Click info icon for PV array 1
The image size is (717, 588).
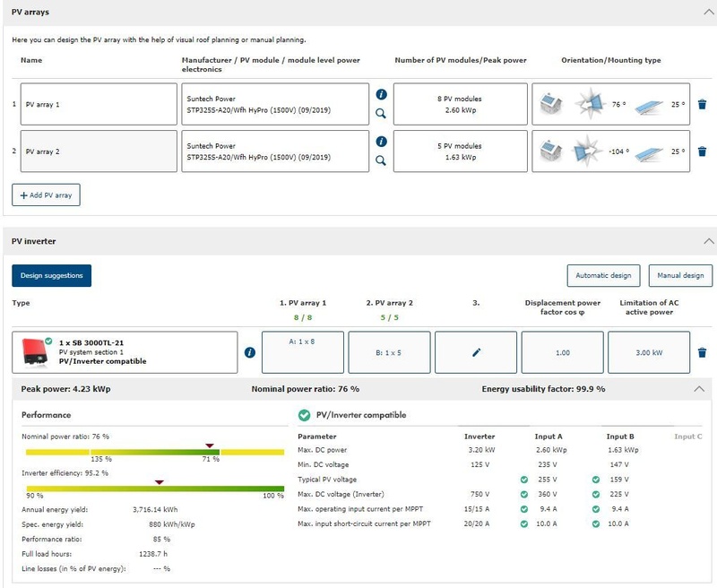[x=381, y=94]
